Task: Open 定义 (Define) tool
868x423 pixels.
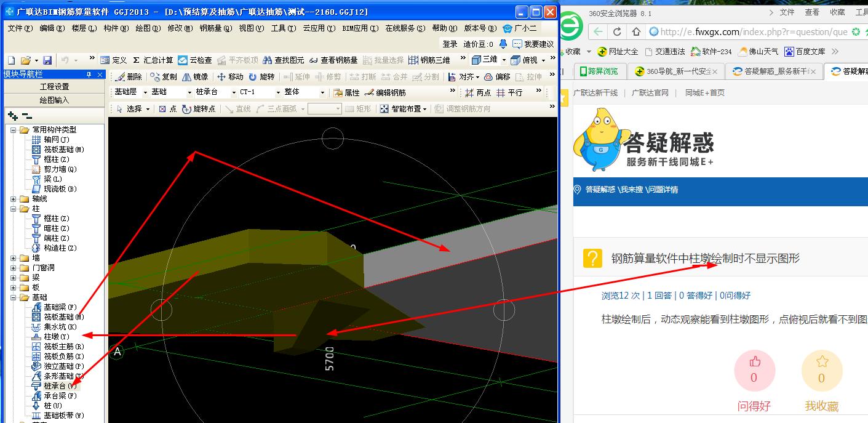Action: pyautogui.click(x=113, y=60)
